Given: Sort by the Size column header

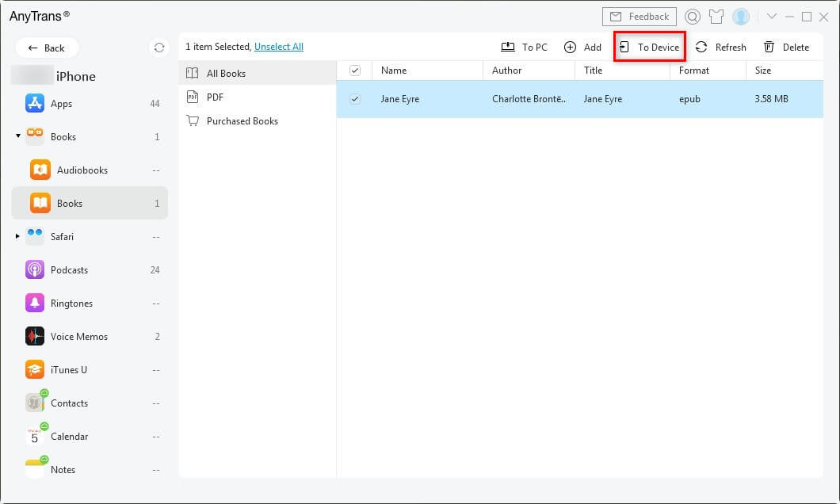Looking at the screenshot, I should tap(763, 71).
